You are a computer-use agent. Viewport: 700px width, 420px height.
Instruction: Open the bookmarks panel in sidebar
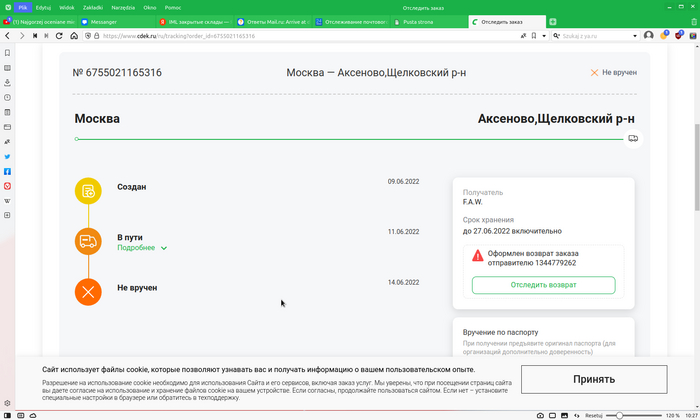[x=8, y=52]
